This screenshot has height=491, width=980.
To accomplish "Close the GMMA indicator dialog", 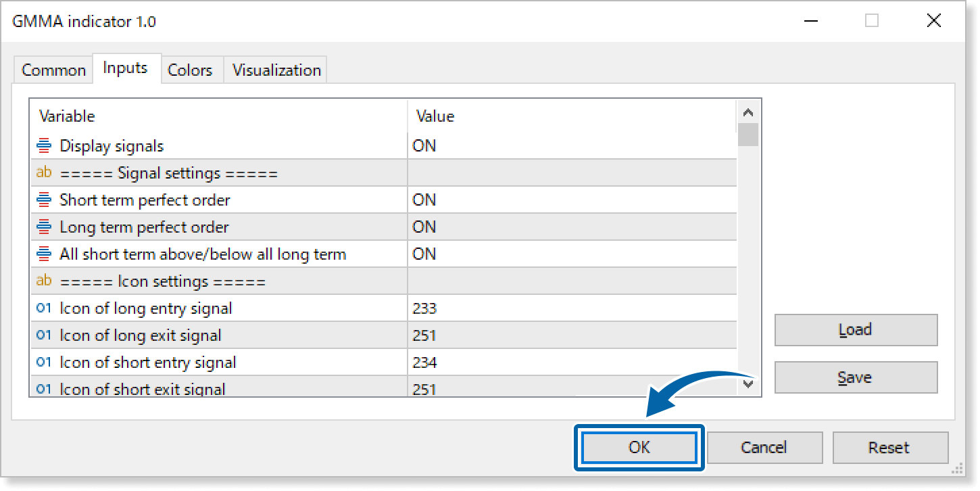I will coord(934,21).
